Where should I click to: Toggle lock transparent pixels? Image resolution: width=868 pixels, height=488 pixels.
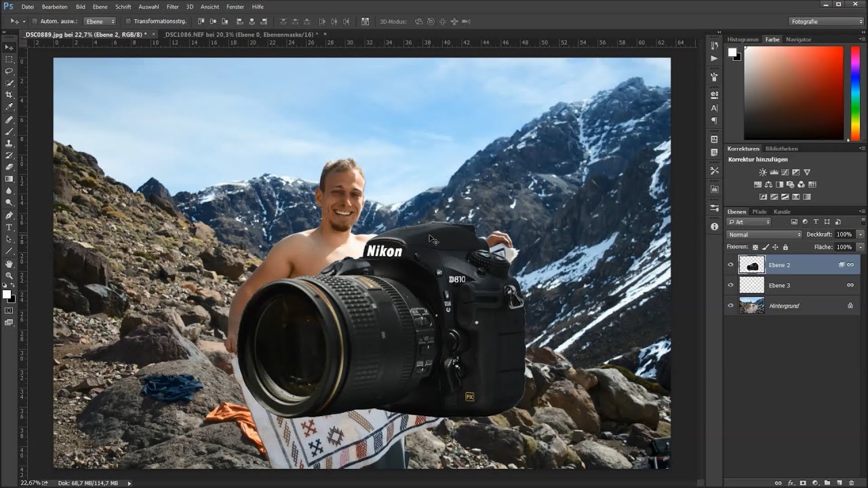click(755, 247)
